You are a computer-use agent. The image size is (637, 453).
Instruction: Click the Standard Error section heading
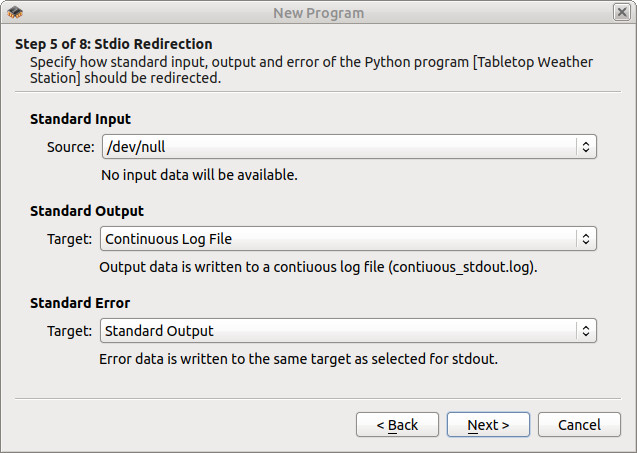(x=80, y=303)
